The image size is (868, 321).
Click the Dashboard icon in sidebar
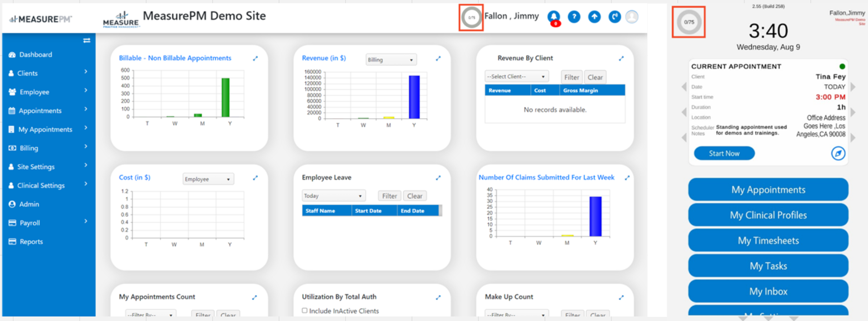[12, 55]
